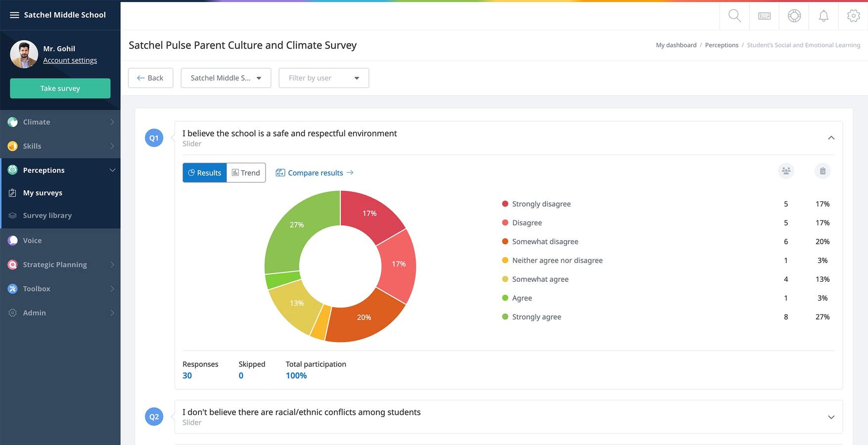Click the Student's Social and Emotional Learning breadcrumb
The image size is (868, 445).
[803, 45]
